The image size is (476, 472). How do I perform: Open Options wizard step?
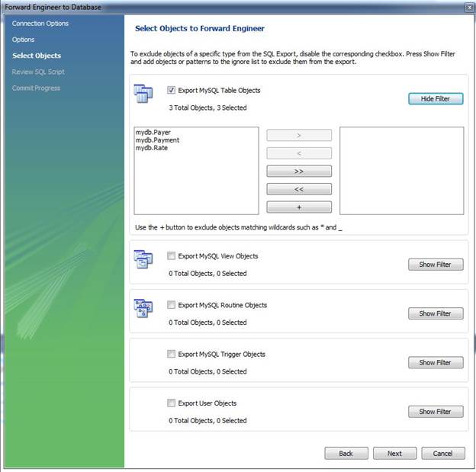pos(24,40)
